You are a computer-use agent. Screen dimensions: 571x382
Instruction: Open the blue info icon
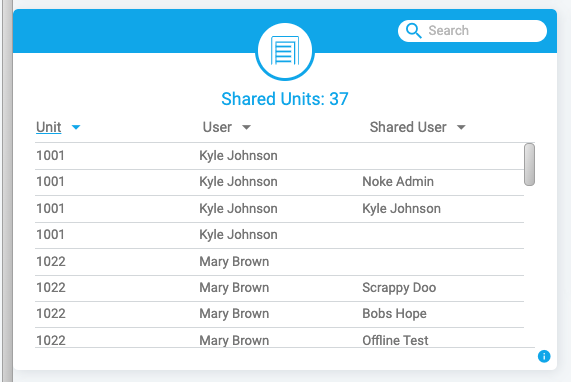[544, 356]
